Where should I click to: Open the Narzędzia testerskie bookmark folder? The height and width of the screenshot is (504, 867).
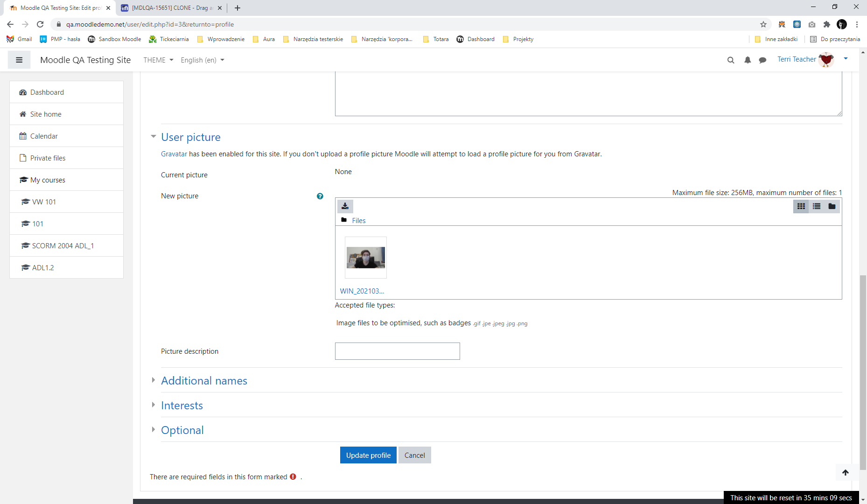pyautogui.click(x=313, y=39)
